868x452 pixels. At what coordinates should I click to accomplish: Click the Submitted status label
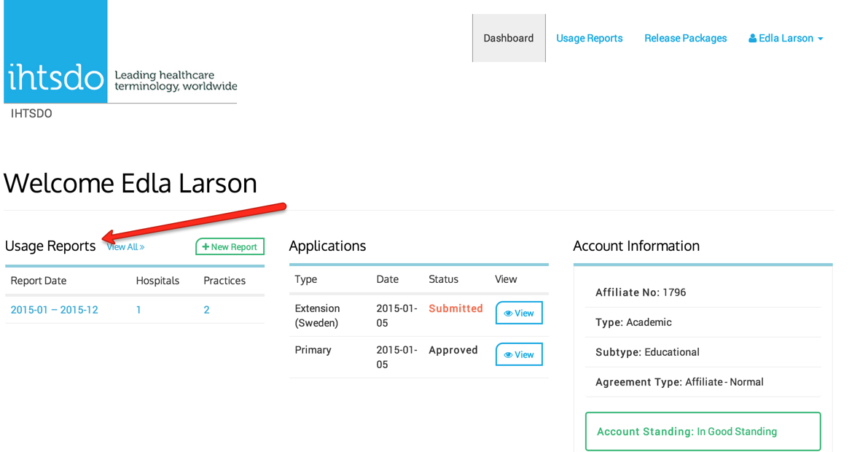click(455, 308)
